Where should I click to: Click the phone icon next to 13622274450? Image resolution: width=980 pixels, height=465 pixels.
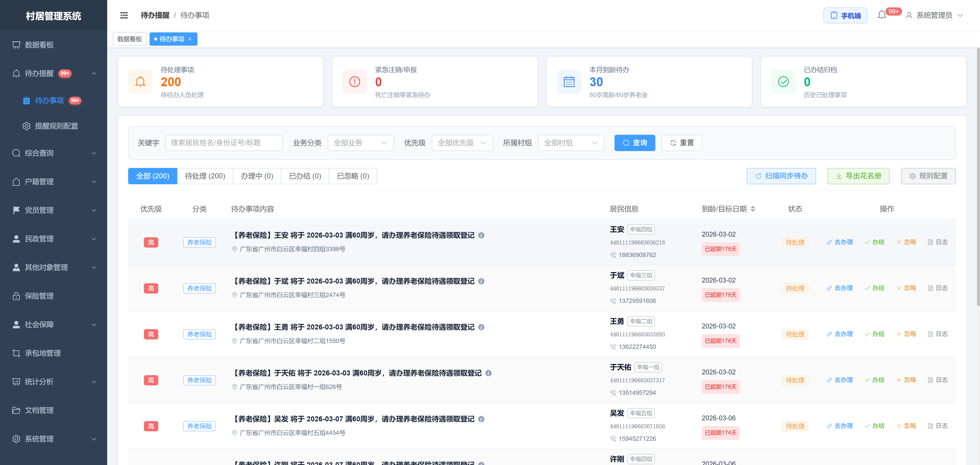pos(613,347)
